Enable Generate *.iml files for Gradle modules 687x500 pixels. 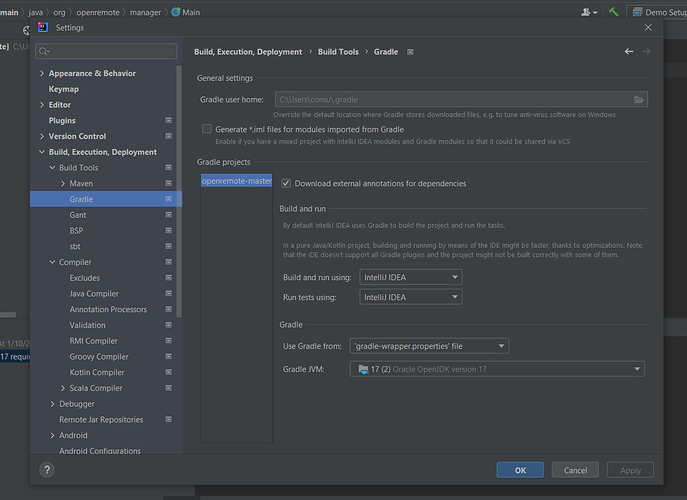tap(207, 129)
